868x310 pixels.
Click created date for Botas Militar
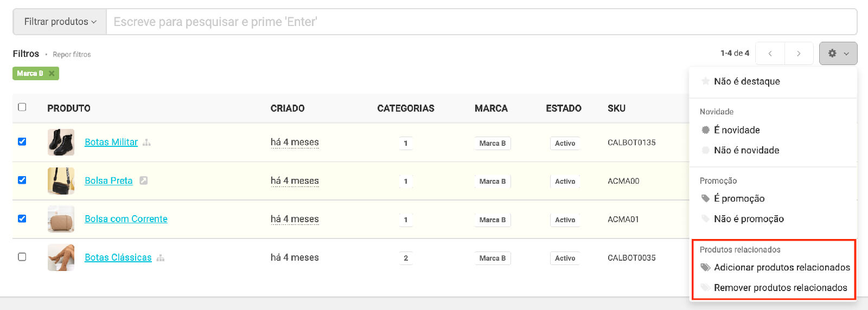[x=295, y=142]
